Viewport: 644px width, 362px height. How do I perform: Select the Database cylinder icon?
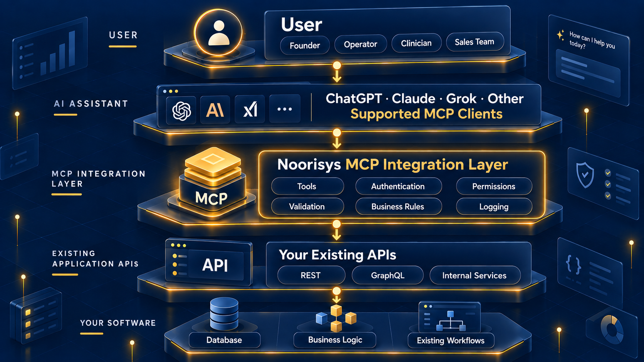(224, 314)
